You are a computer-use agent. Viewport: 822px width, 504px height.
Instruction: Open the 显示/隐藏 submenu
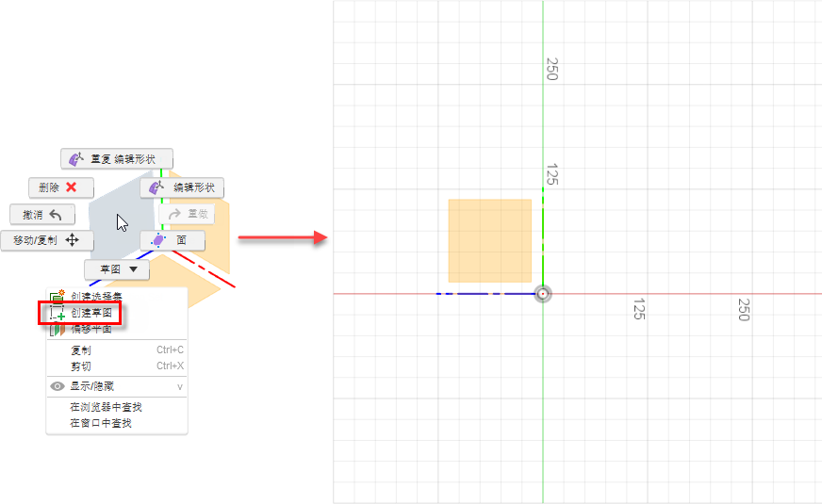coord(116,386)
